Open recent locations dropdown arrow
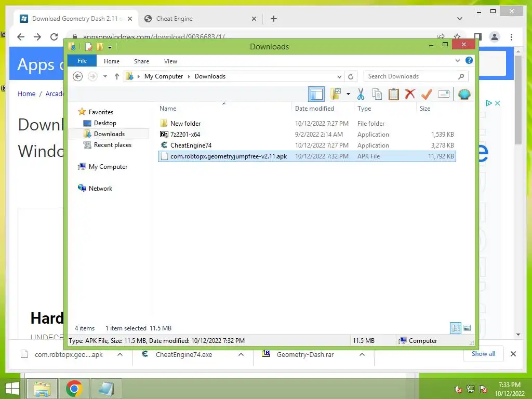The image size is (532, 399). (105, 76)
